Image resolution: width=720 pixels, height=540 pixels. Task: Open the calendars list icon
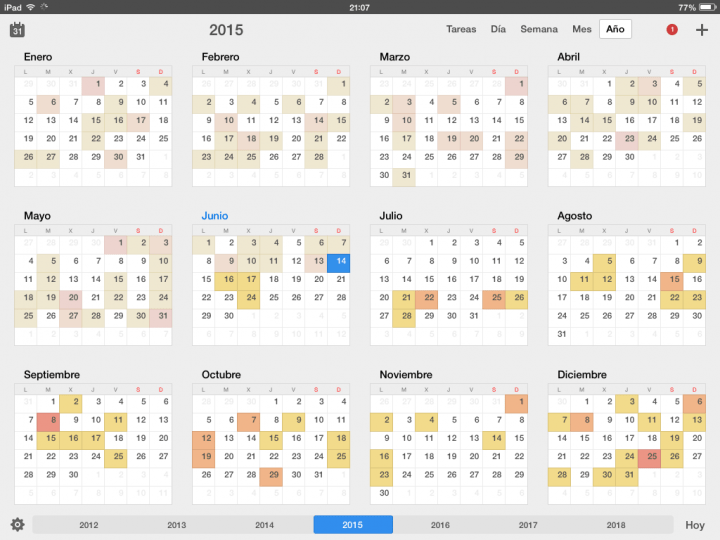17,30
